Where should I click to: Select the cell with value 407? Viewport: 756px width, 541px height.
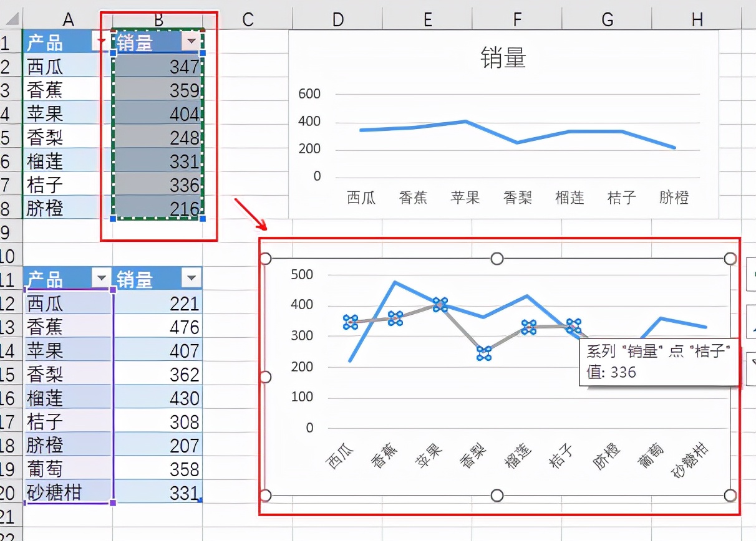[x=158, y=350]
